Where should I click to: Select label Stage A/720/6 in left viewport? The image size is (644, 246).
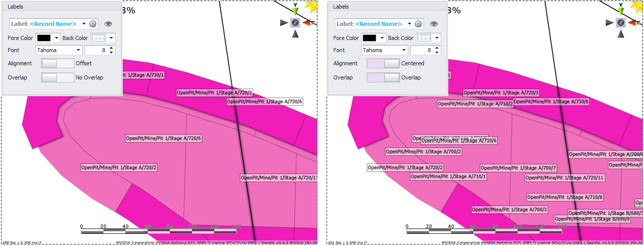[x=164, y=139]
